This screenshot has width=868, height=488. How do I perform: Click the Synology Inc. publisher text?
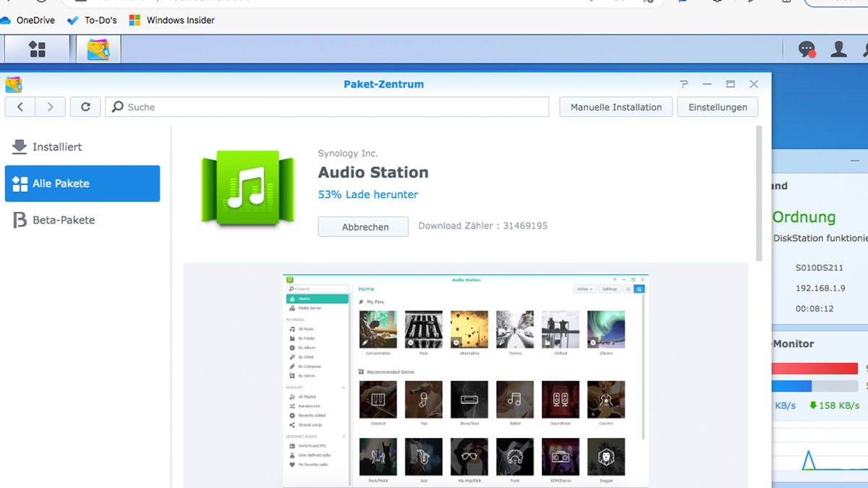point(348,153)
